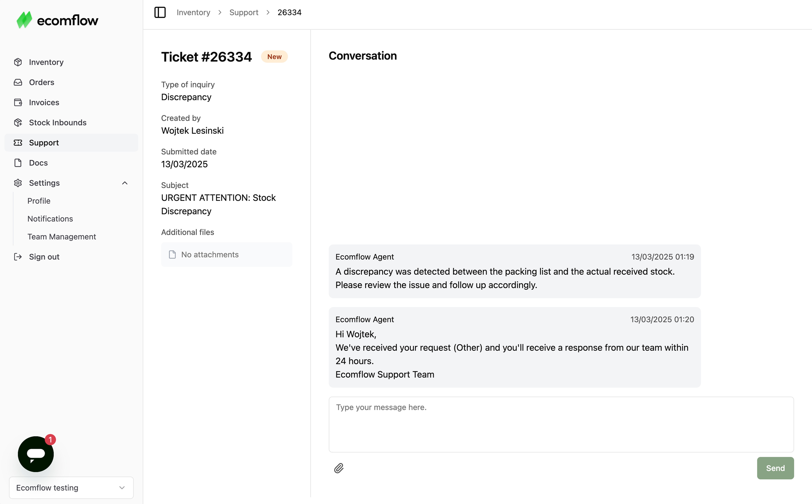The height and width of the screenshot is (504, 812).
Task: Collapse the Settings submenu chevron
Action: [125, 183]
